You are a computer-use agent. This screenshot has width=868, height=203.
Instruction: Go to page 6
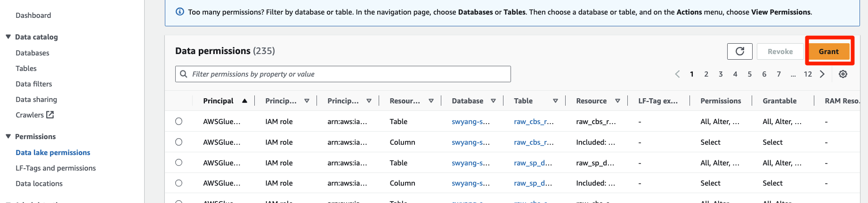point(764,74)
